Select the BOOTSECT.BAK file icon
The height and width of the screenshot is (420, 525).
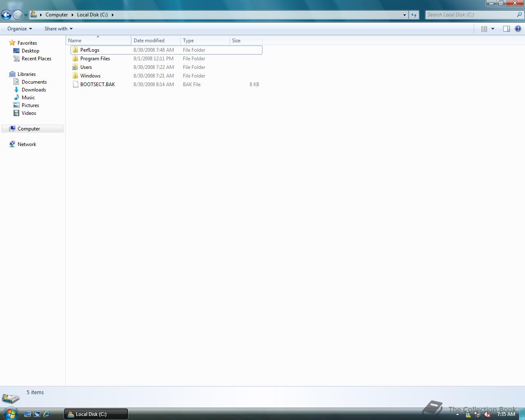(75, 84)
